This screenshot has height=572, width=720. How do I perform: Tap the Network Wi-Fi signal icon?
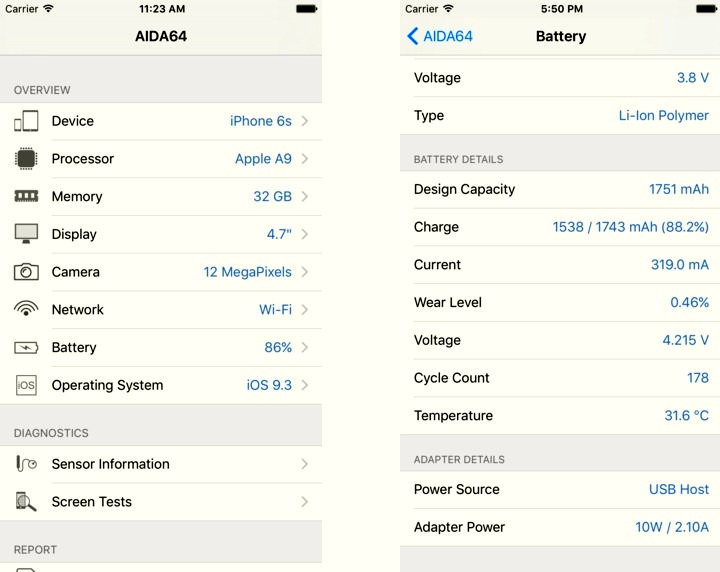(26, 308)
